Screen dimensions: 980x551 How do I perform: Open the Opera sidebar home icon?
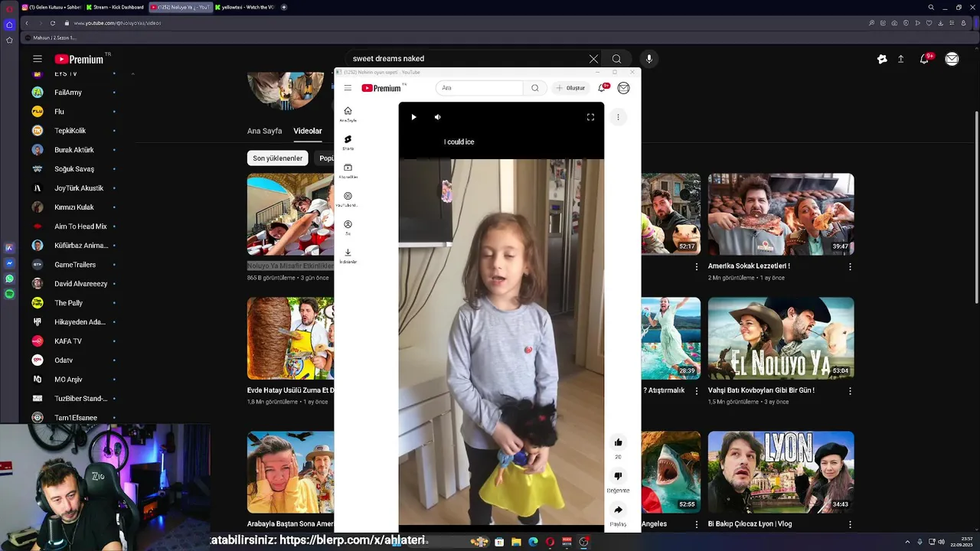9,24
